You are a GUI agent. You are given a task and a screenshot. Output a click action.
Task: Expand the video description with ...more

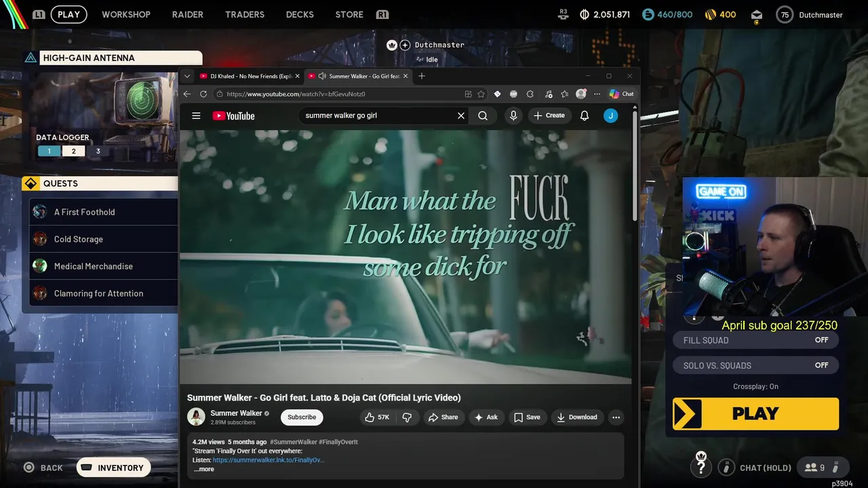point(204,469)
